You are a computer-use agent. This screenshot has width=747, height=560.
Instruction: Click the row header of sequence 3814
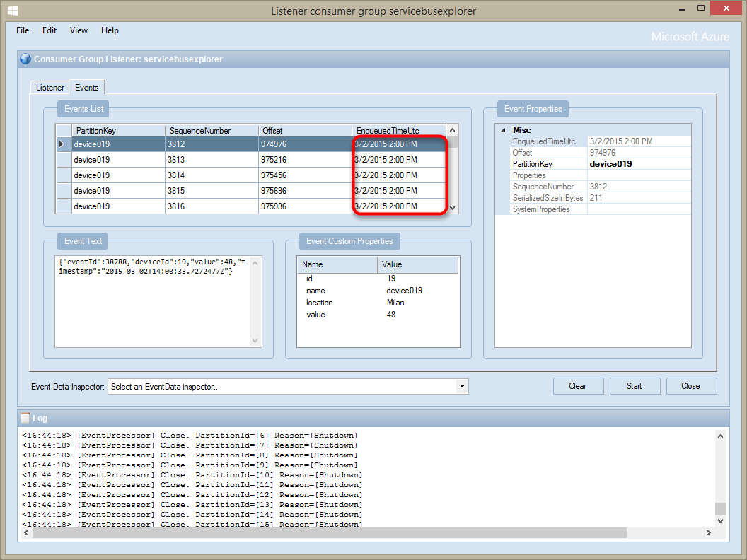point(64,175)
